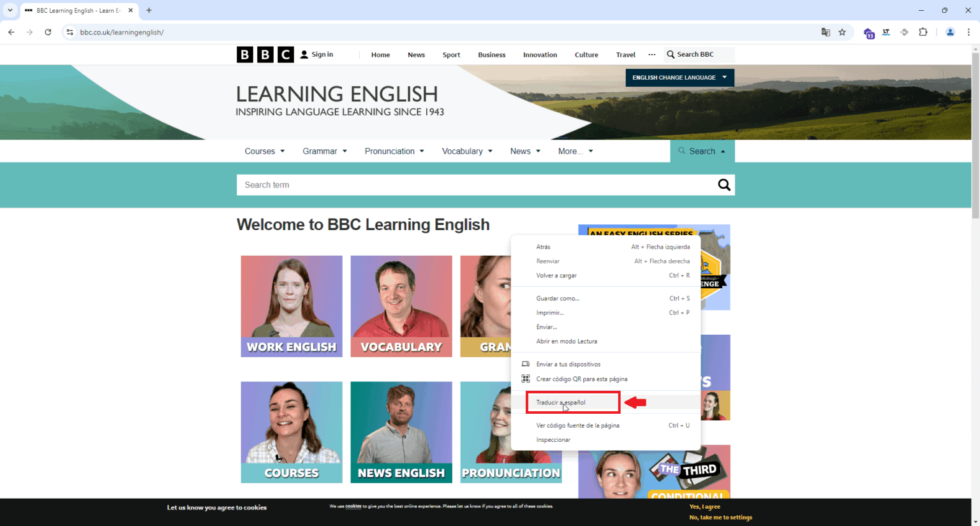Click the Google Translate icon in address bar

826,32
